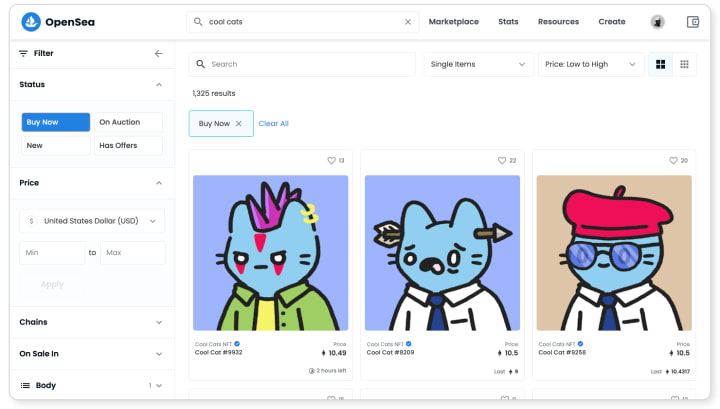Collapse the Status section
Viewport: 720px width, 409px height.
pyautogui.click(x=159, y=84)
